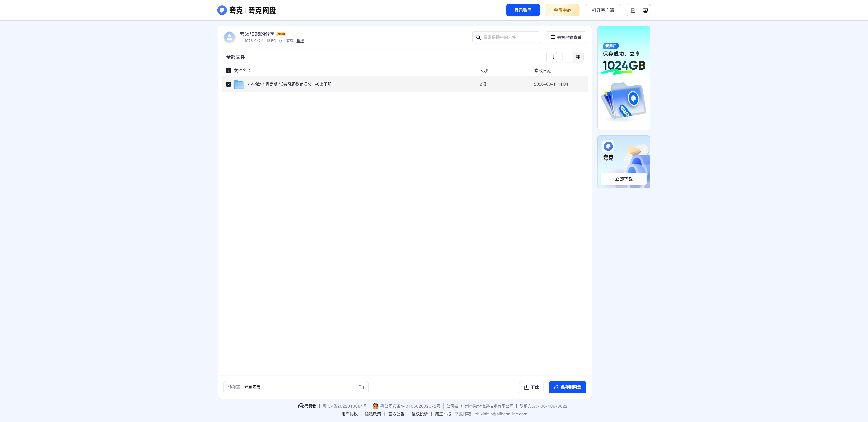Click 保存到网盘 save button
The width and height of the screenshot is (868, 422).
pyautogui.click(x=567, y=387)
